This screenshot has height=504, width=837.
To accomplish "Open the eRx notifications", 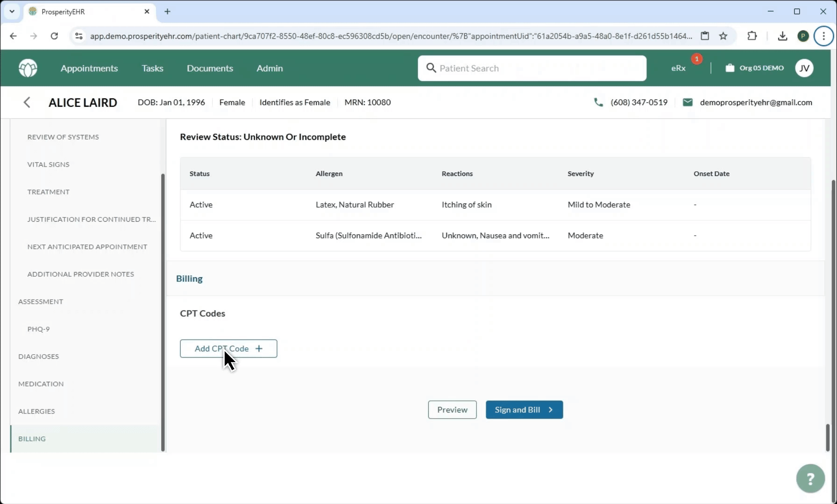I will [x=678, y=68].
